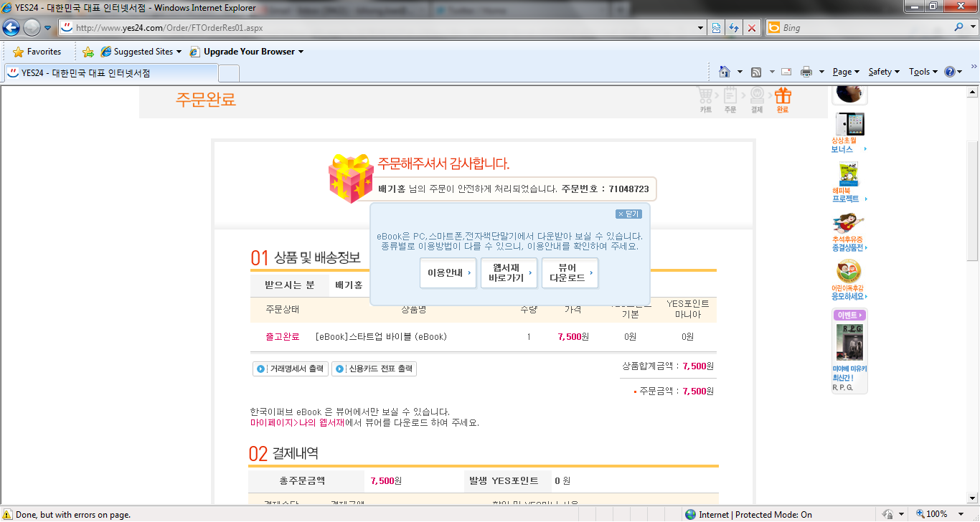Click the order number 71048723
The height and width of the screenshot is (522, 980).
pyautogui.click(x=628, y=189)
